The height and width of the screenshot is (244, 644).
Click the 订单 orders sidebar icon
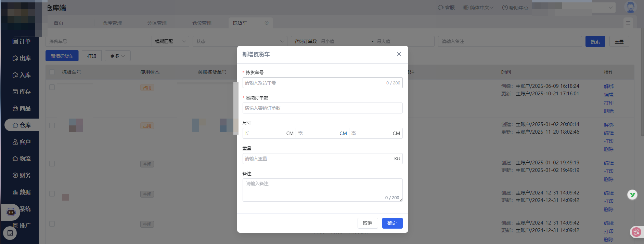tap(15, 41)
